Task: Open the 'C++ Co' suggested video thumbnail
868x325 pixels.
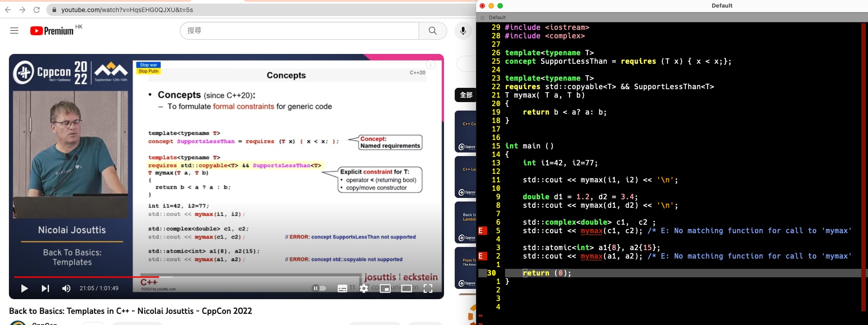Action: click(x=465, y=132)
